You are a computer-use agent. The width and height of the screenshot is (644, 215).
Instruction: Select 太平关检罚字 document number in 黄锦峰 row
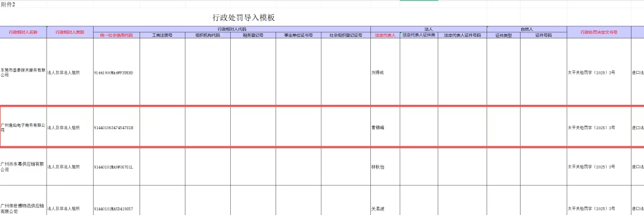click(599, 127)
